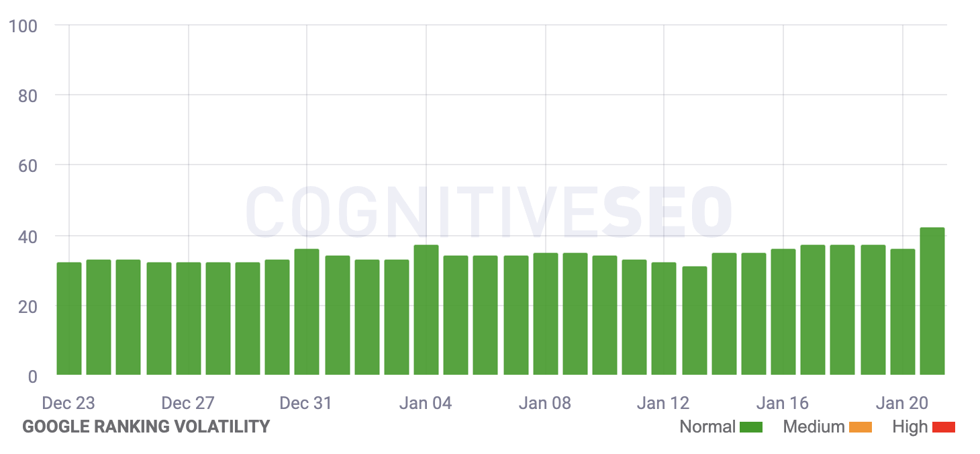Toggle the Normal series legend label
The width and height of the screenshot is (980, 454).
[x=707, y=426]
